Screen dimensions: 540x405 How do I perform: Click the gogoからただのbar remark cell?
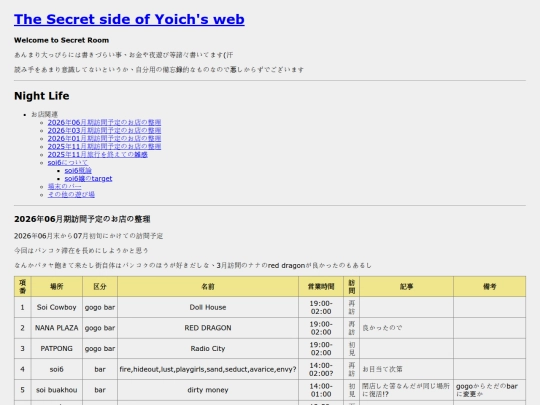tap(489, 390)
